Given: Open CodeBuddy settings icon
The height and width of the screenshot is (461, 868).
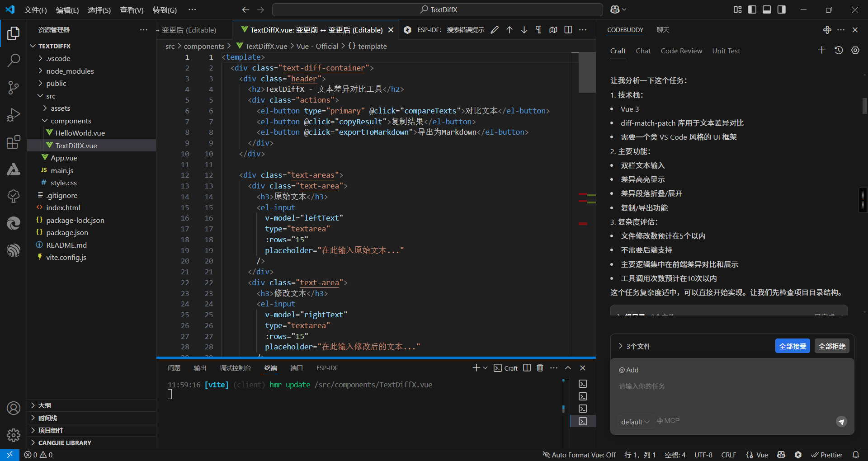Looking at the screenshot, I should 855,50.
